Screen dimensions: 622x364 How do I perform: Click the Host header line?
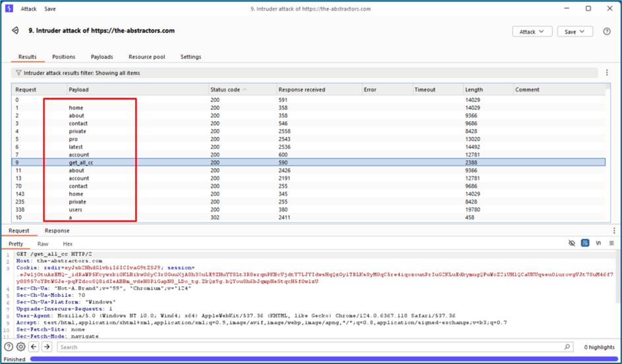(x=59, y=261)
